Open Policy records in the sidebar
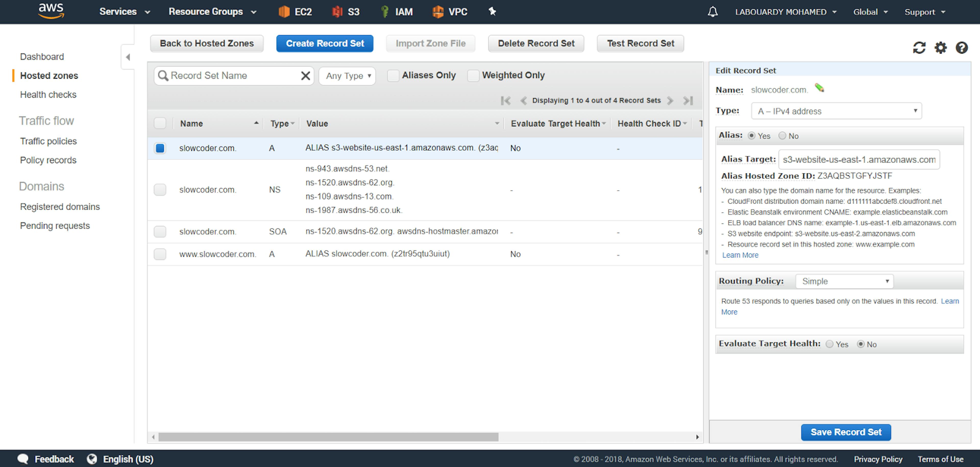Screen dimensions: 980x467 [x=48, y=160]
